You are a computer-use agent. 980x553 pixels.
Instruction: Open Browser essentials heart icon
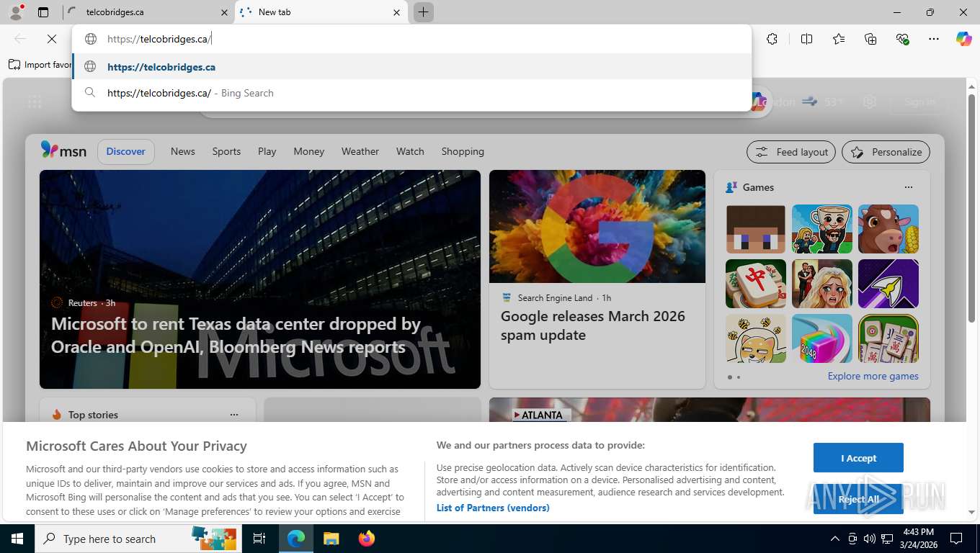[x=902, y=39]
